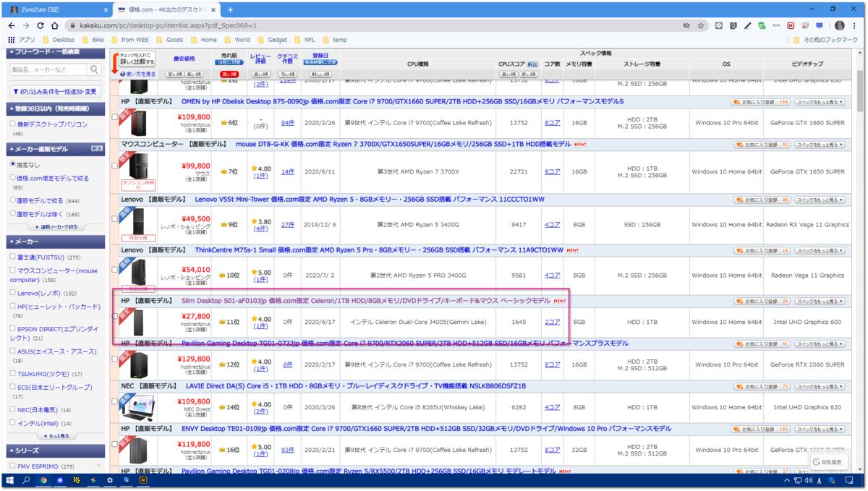Click the OMEN Obelisk product thumbnail
Viewport: 868px width, 491px height.
137,123
